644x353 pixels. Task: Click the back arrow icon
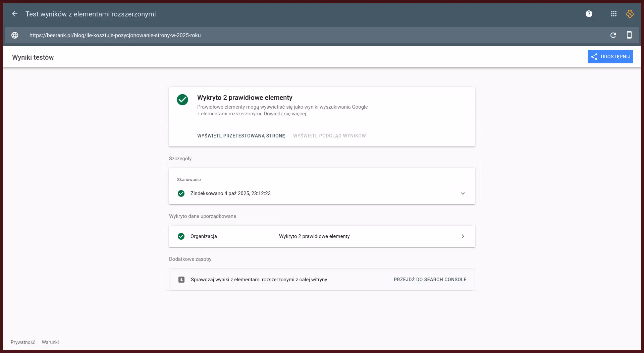click(15, 14)
